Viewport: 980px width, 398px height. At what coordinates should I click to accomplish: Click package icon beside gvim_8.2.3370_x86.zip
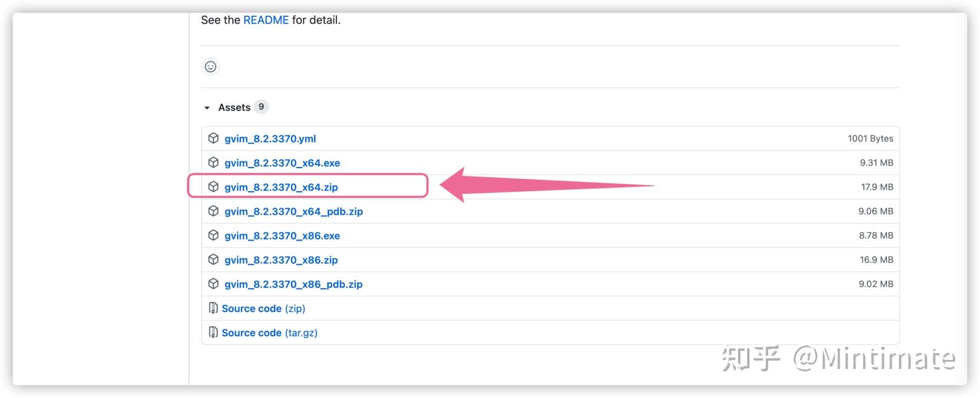tap(213, 259)
